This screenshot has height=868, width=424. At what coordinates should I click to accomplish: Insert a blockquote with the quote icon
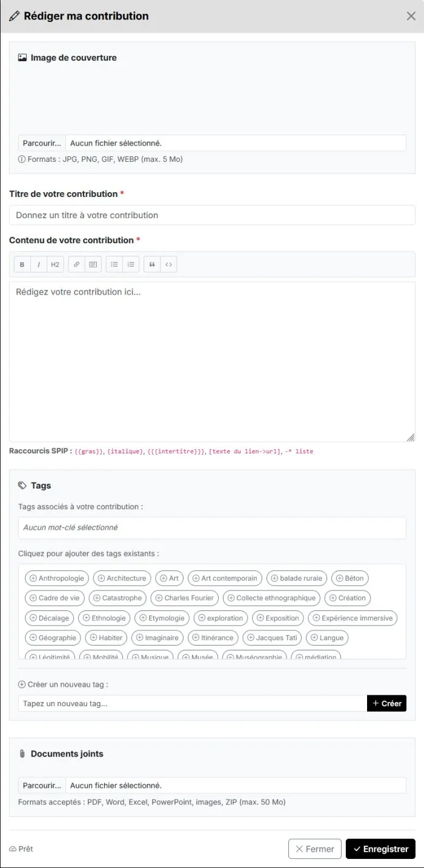[152, 264]
